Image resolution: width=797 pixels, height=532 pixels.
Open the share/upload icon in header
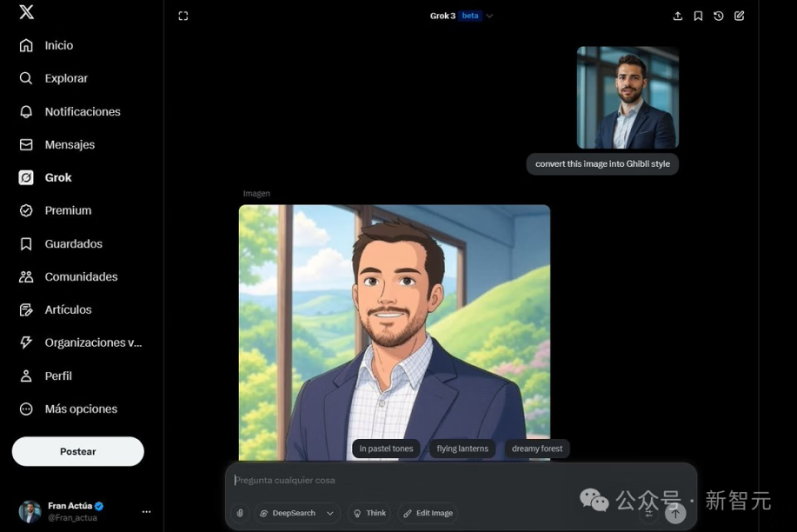tap(677, 16)
